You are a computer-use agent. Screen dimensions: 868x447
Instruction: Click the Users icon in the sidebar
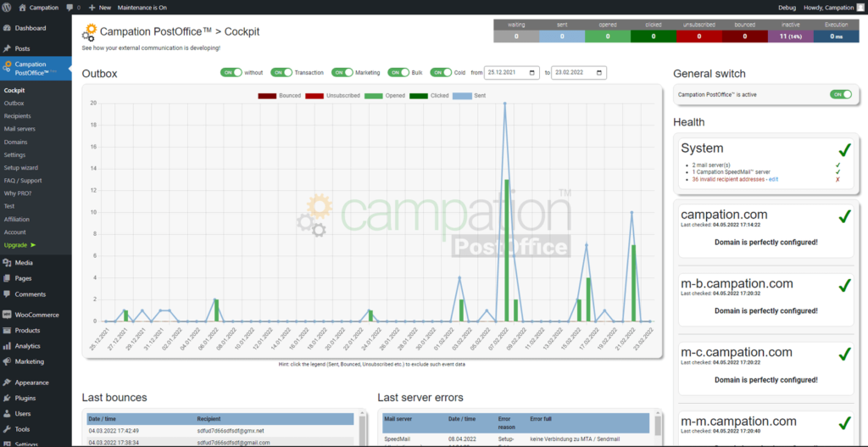coord(7,414)
